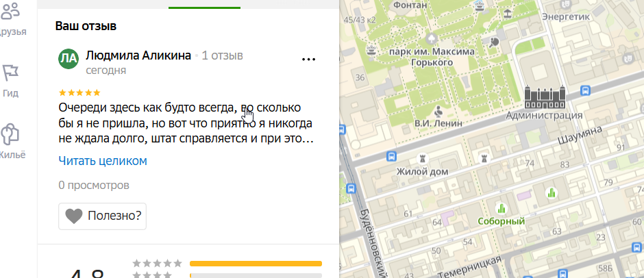Filter reviews by five-star rating bar

(256, 263)
